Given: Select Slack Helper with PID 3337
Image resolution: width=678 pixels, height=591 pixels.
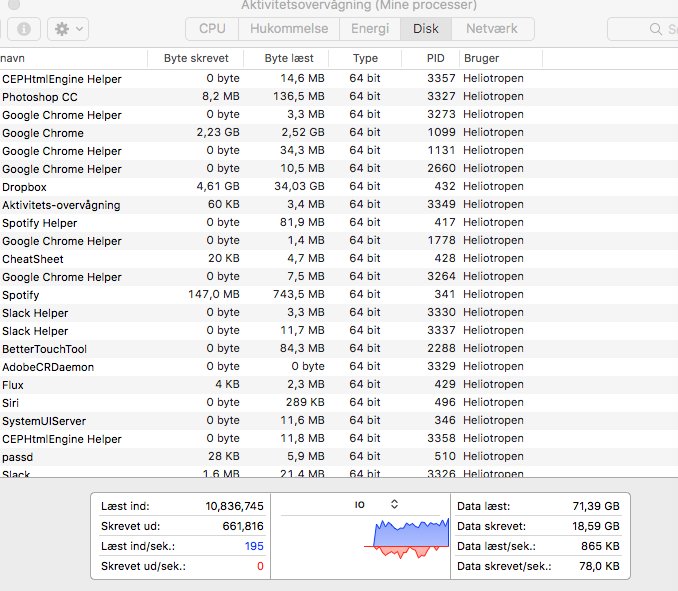Looking at the screenshot, I should click(x=339, y=331).
